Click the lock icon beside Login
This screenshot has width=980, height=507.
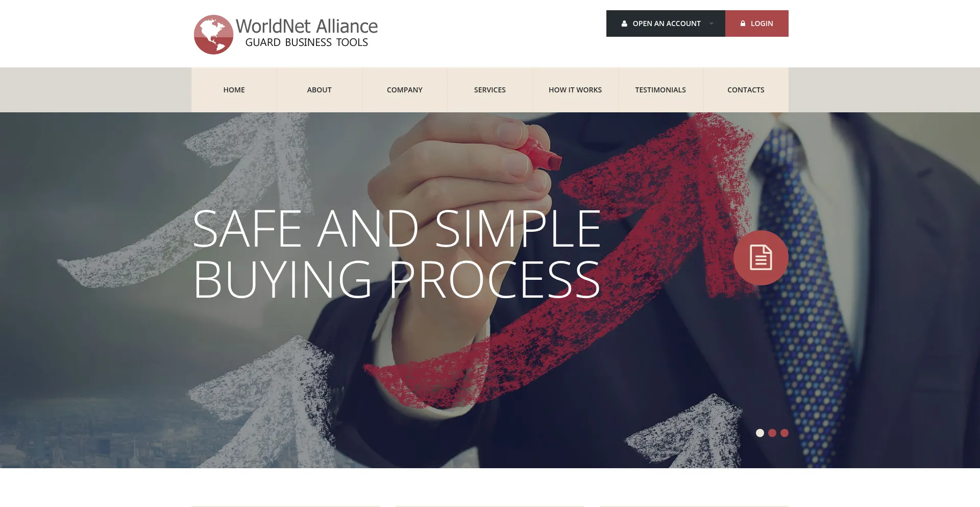click(x=743, y=23)
